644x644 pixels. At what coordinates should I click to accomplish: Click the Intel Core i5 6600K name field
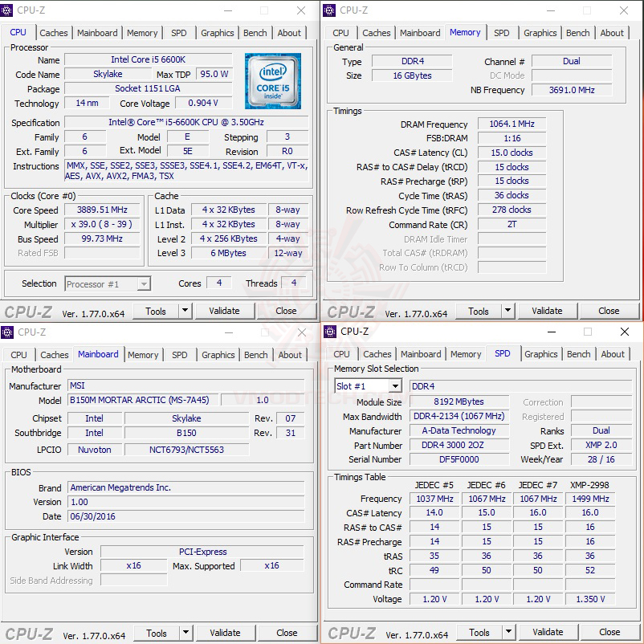149,59
